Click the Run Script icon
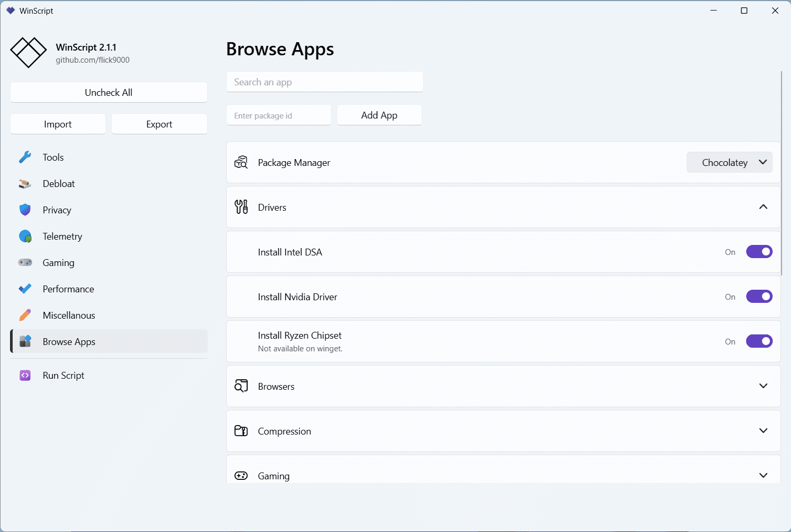The image size is (791, 532). coord(25,376)
